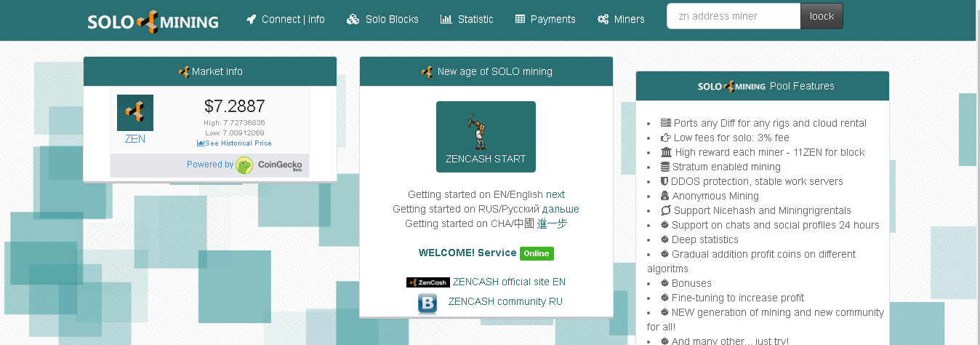This screenshot has width=980, height=345.
Task: Click the icon beside Support on chats
Action: click(664, 225)
